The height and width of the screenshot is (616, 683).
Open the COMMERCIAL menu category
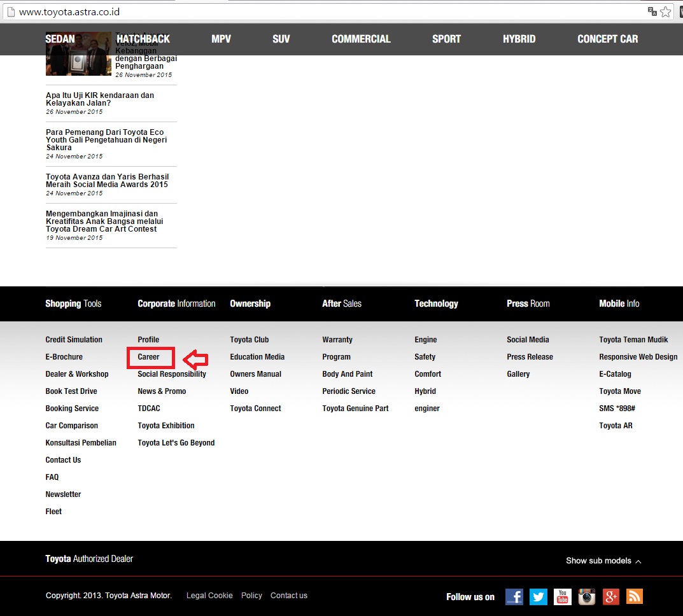click(361, 39)
